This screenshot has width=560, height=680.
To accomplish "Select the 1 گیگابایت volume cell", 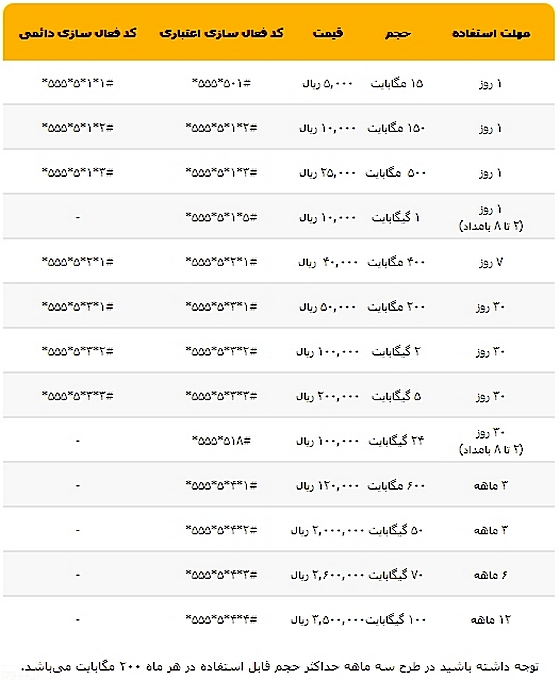I will click(x=396, y=217).
